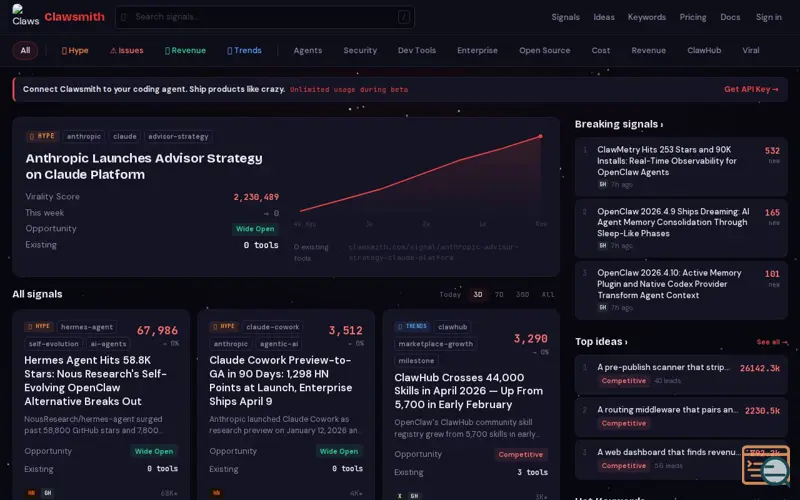The width and height of the screenshot is (800, 500).
Task: Select the Today time range filter
Action: pos(450,295)
